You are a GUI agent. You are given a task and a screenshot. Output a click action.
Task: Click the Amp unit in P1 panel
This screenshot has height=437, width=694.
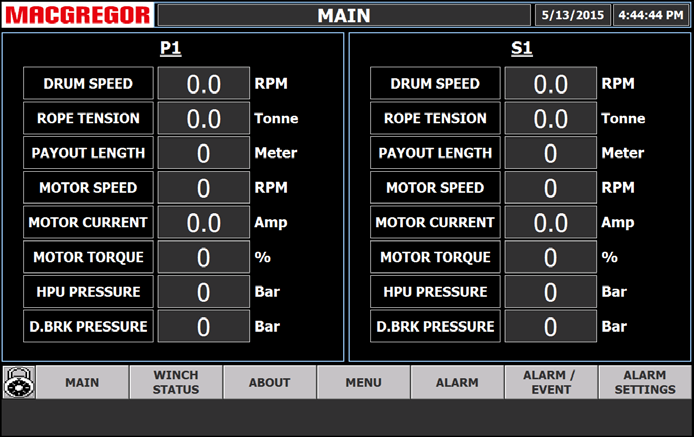click(x=271, y=223)
